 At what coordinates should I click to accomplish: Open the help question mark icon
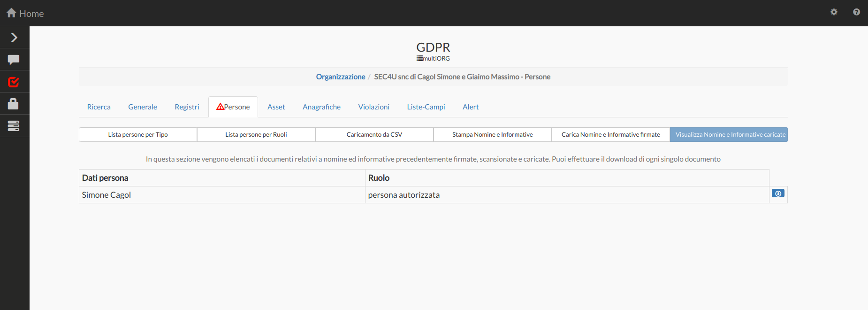[856, 12]
